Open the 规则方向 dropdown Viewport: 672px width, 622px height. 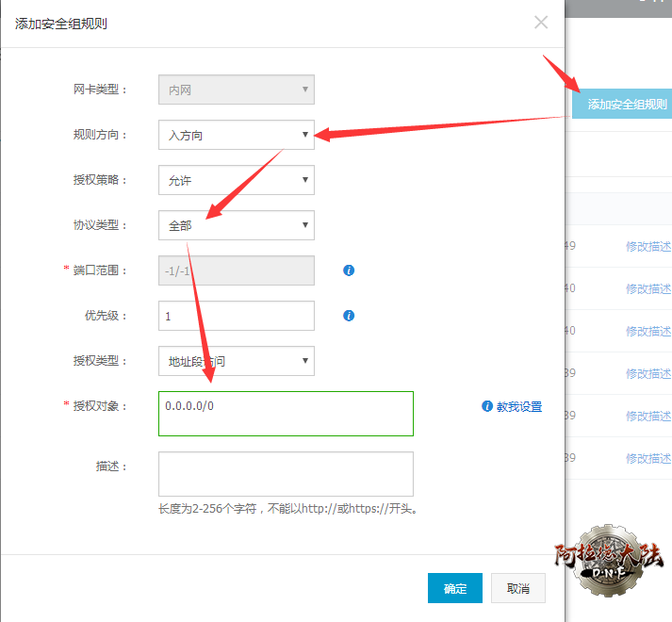click(x=236, y=135)
